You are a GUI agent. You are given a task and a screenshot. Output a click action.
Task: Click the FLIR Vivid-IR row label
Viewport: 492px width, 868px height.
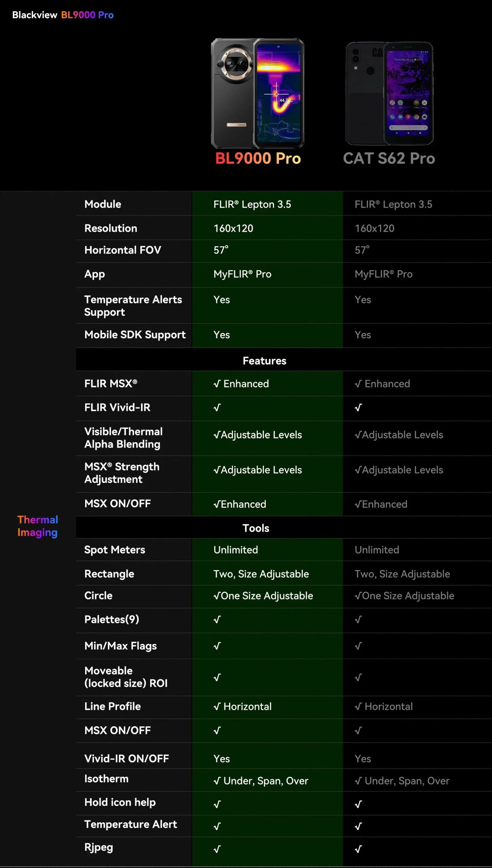pyautogui.click(x=117, y=407)
